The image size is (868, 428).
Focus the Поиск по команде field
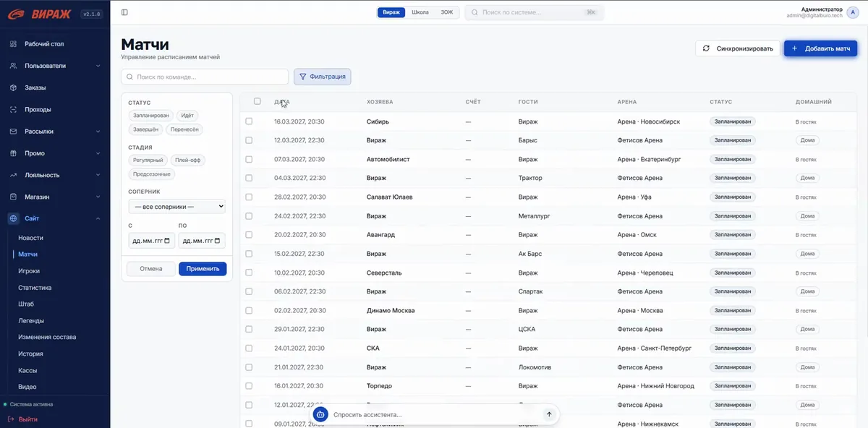click(x=205, y=77)
